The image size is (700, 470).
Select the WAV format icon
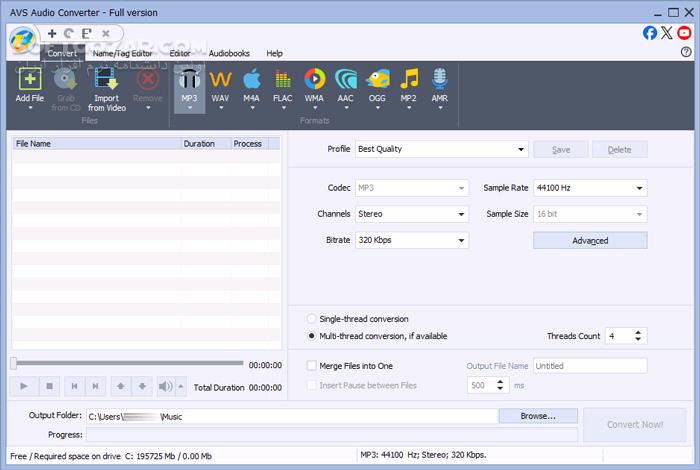(x=220, y=79)
